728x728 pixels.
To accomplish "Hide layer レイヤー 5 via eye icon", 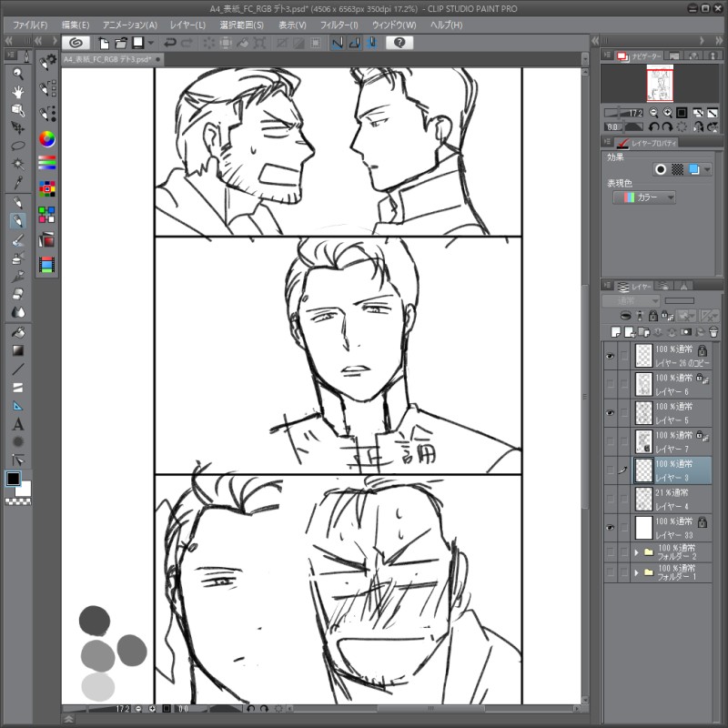I will coord(611,413).
